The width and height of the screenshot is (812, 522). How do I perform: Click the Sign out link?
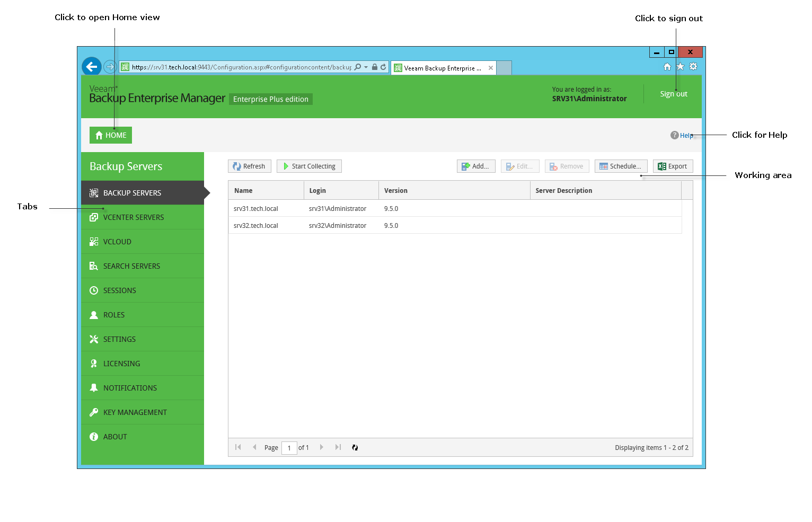coord(674,94)
